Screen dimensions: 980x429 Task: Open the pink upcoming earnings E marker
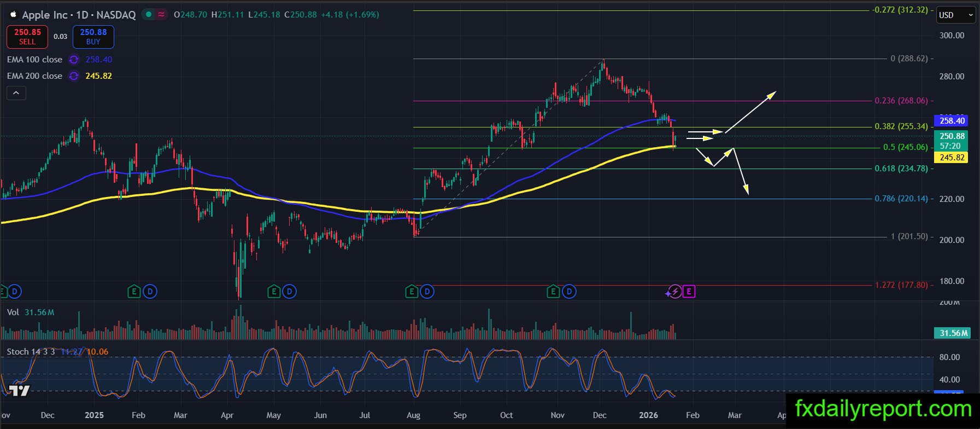click(x=689, y=292)
